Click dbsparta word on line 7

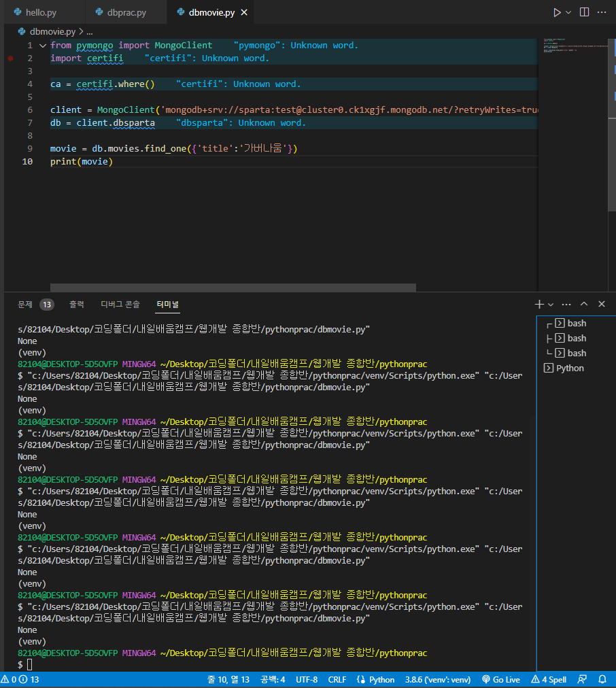click(x=134, y=123)
